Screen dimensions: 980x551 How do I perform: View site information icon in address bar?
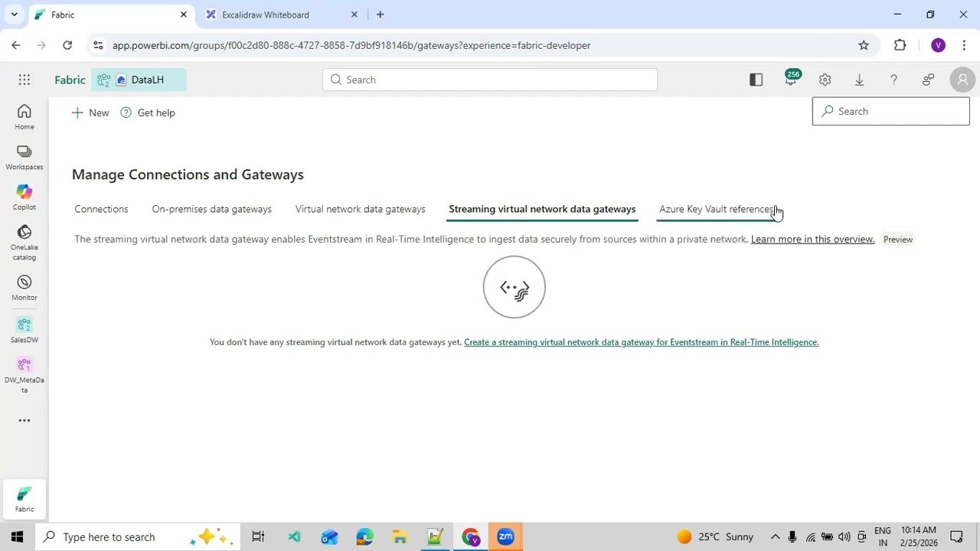[98, 45]
